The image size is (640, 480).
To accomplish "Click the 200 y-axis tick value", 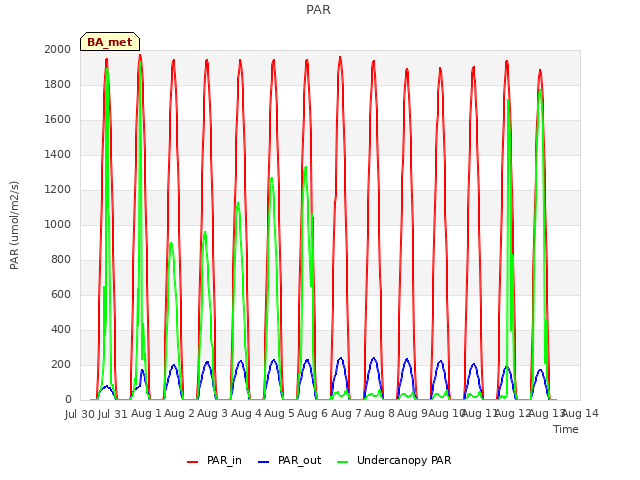I will tap(61, 364).
